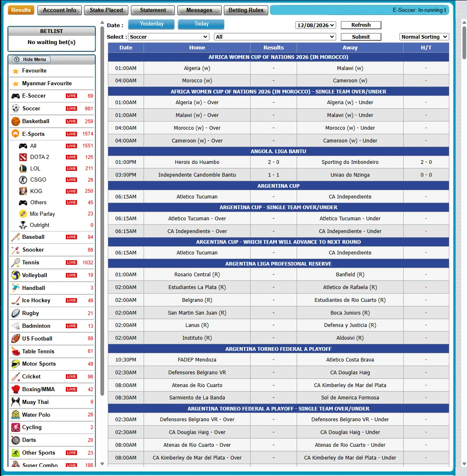The width and height of the screenshot is (467, 476).
Task: Click the ANGOLA. LIGA BANTU league header
Action: (279, 152)
